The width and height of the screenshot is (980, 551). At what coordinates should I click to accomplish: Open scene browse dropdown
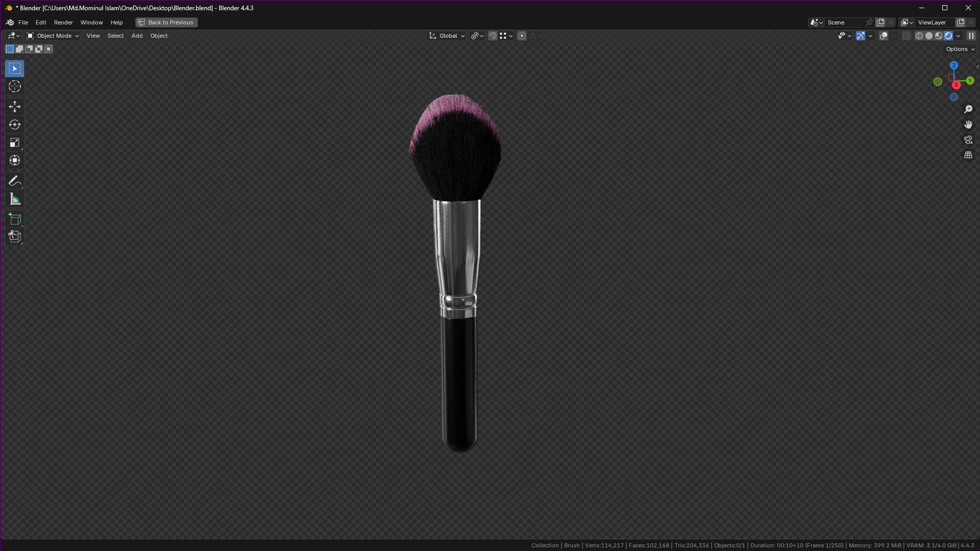click(x=816, y=22)
